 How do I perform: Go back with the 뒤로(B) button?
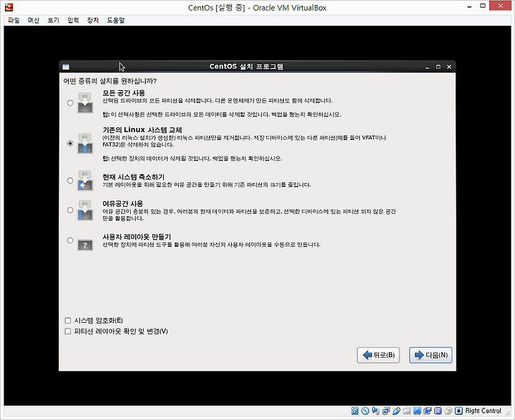[x=378, y=355]
